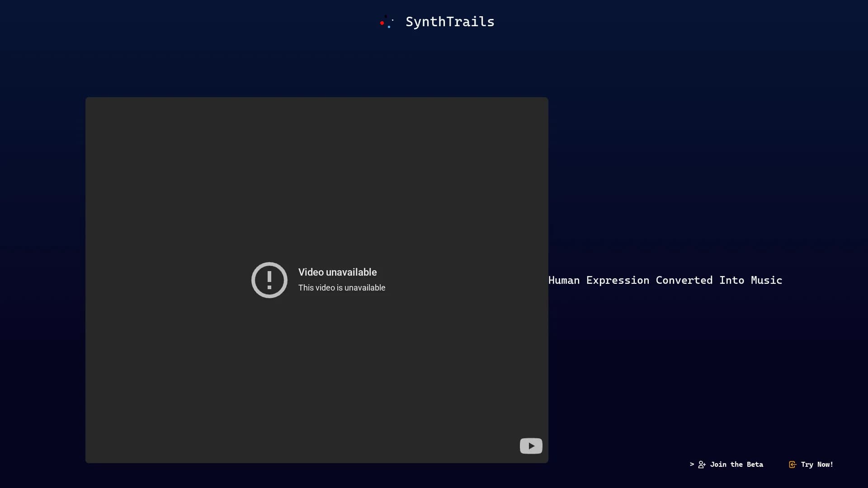
Task: Select 'This video is unavailable' message
Action: pyautogui.click(x=342, y=288)
